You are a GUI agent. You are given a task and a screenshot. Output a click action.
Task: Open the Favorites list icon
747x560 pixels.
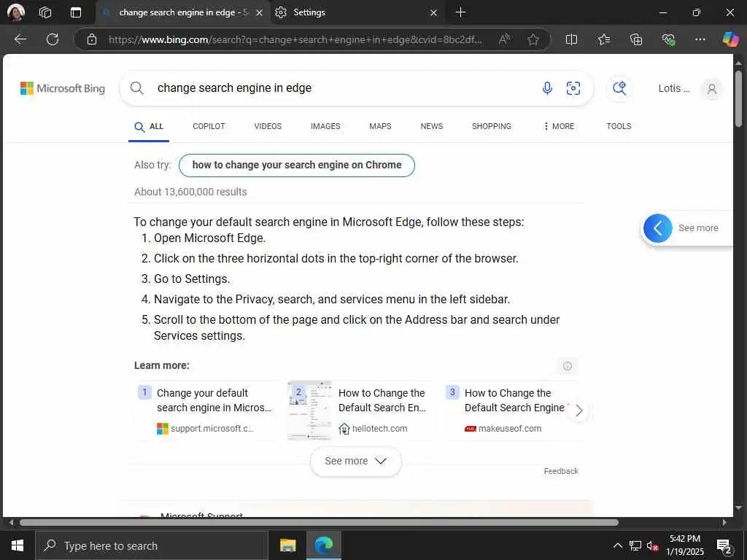pyautogui.click(x=604, y=39)
